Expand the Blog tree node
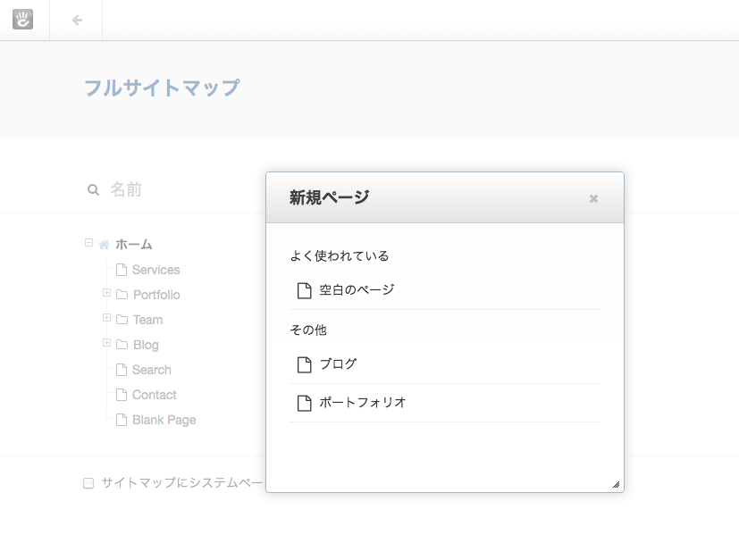 106,342
